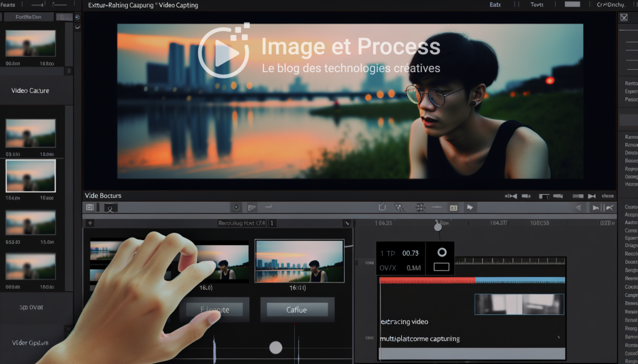Toggle the gray rectangle switch in top bar
This screenshot has height=364, width=638.
click(572, 4)
